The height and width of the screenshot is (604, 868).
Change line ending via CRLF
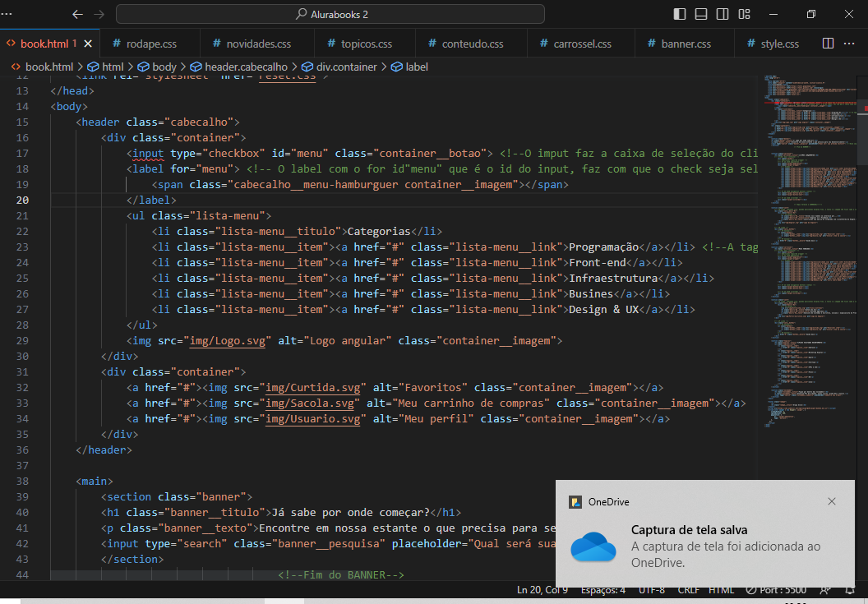coord(689,590)
